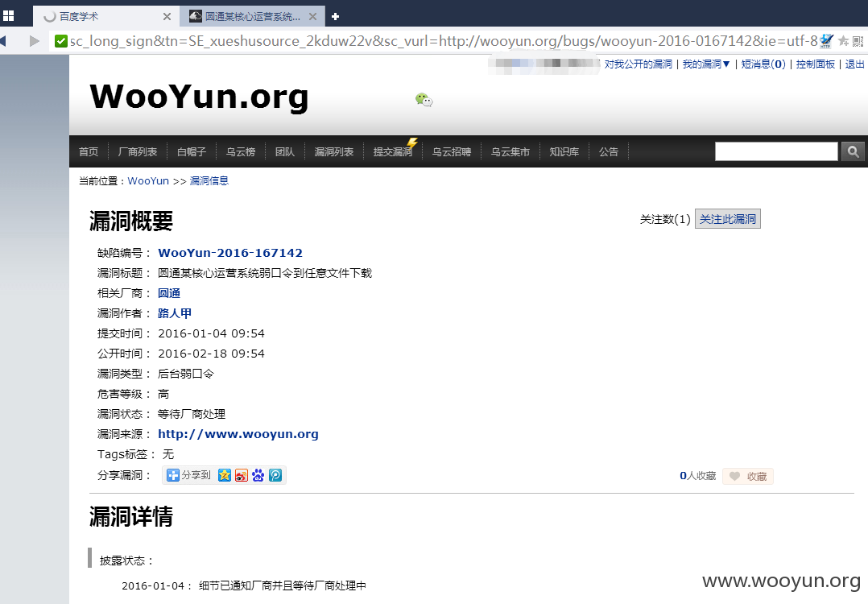Viewport: 868px width, 604px height.
Task: Click the 漏洞详情 section heading
Action: click(x=131, y=516)
